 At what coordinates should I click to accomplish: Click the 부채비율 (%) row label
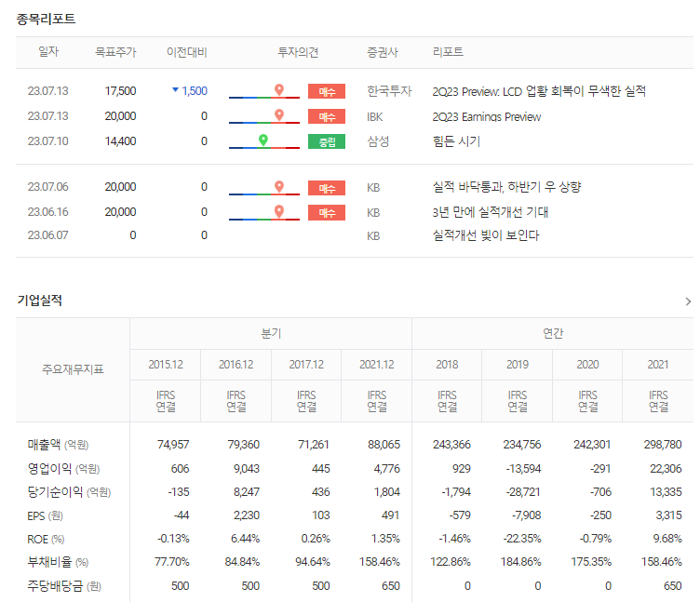(x=58, y=562)
